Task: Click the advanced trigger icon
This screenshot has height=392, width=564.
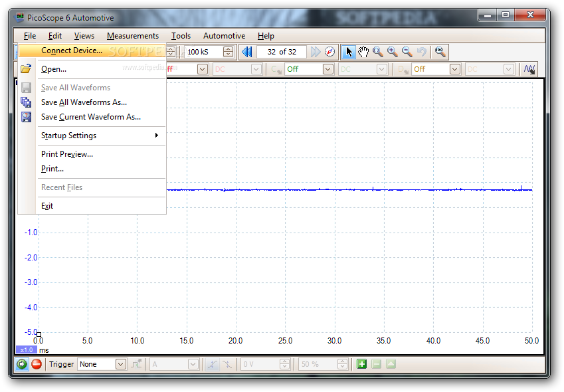Action: point(136,364)
